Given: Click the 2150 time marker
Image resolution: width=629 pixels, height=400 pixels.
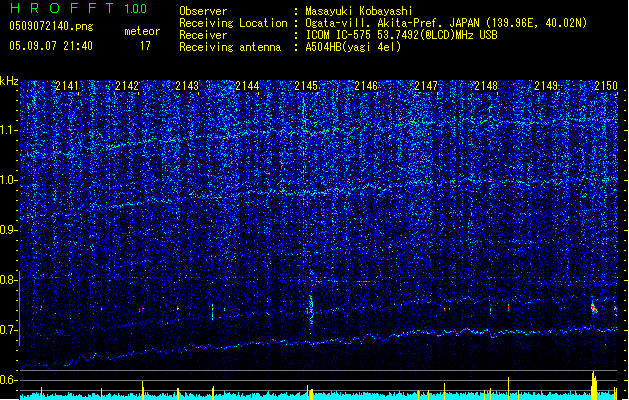Looking at the screenshot, I should coord(606,87).
